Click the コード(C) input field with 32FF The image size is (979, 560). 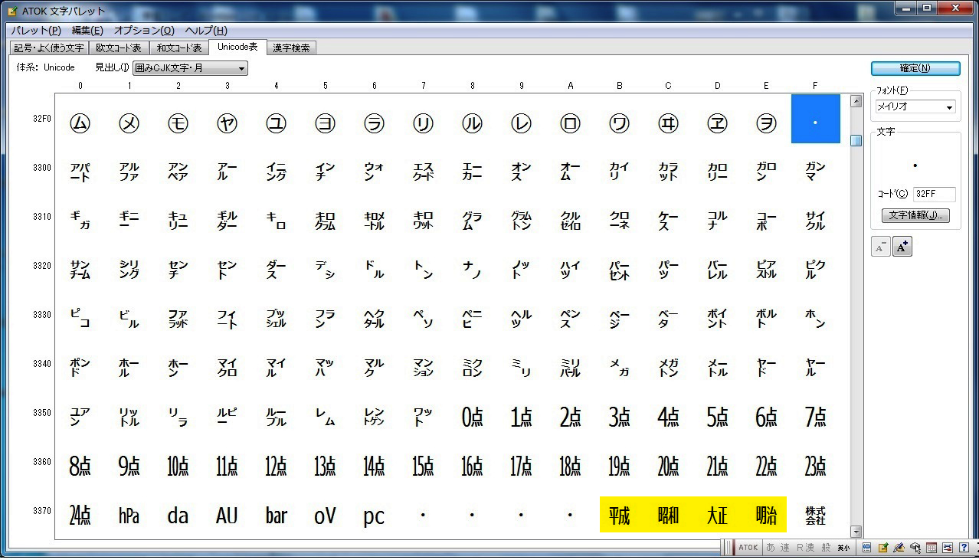tap(933, 195)
